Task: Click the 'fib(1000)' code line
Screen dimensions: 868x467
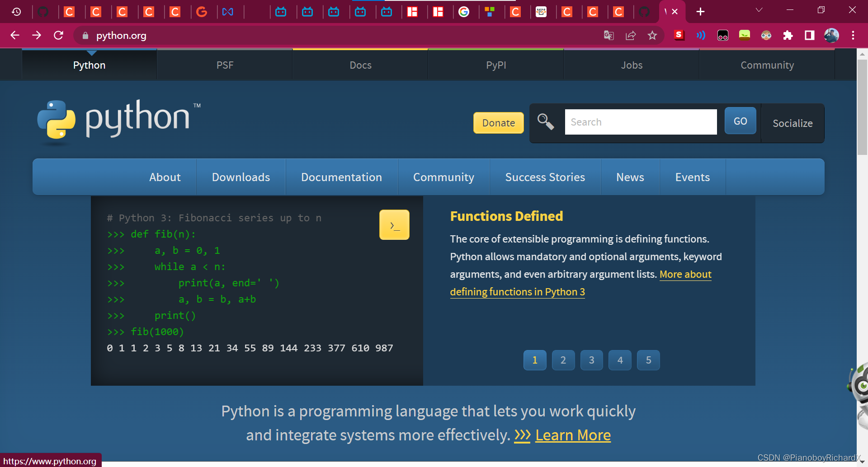Action: (146, 332)
